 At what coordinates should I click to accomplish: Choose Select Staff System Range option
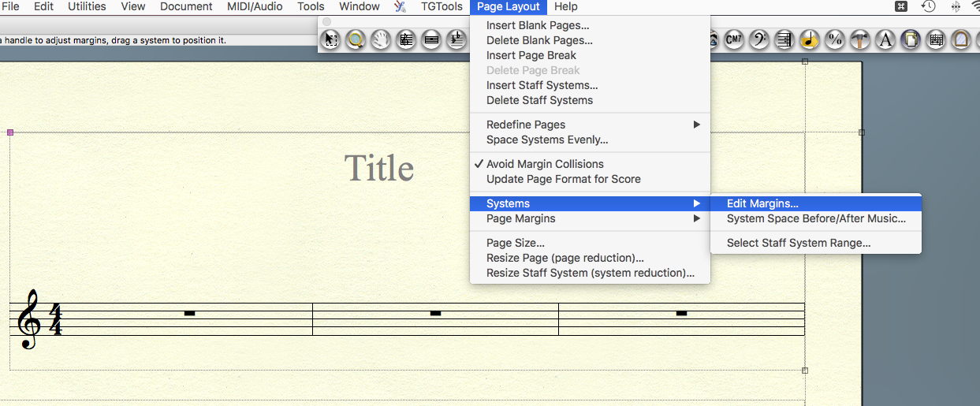tap(799, 243)
